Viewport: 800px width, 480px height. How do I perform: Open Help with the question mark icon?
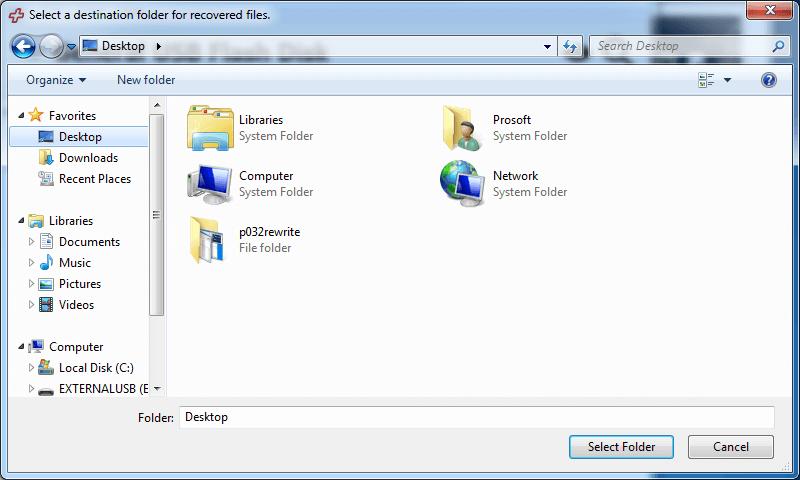[x=769, y=80]
